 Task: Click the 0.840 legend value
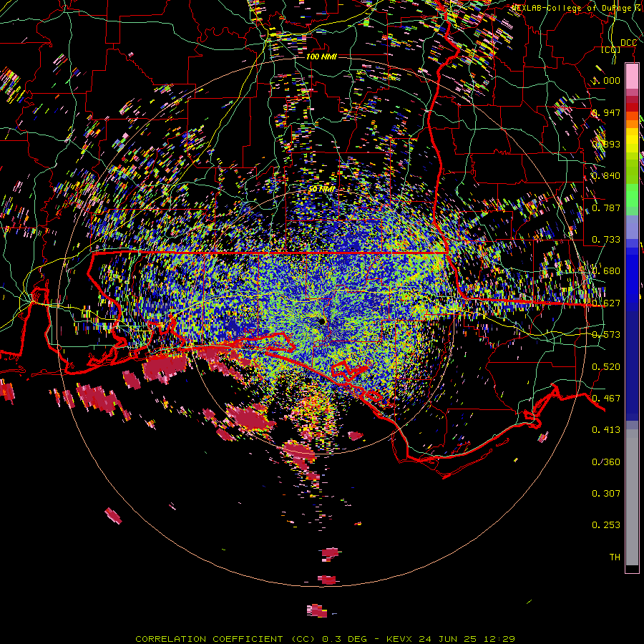(606, 176)
